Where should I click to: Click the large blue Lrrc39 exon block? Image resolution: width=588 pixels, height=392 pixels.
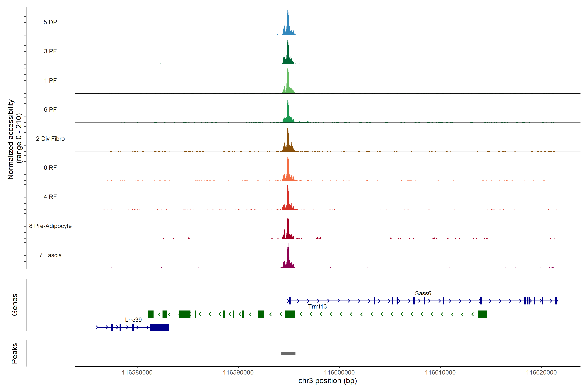[x=159, y=327]
